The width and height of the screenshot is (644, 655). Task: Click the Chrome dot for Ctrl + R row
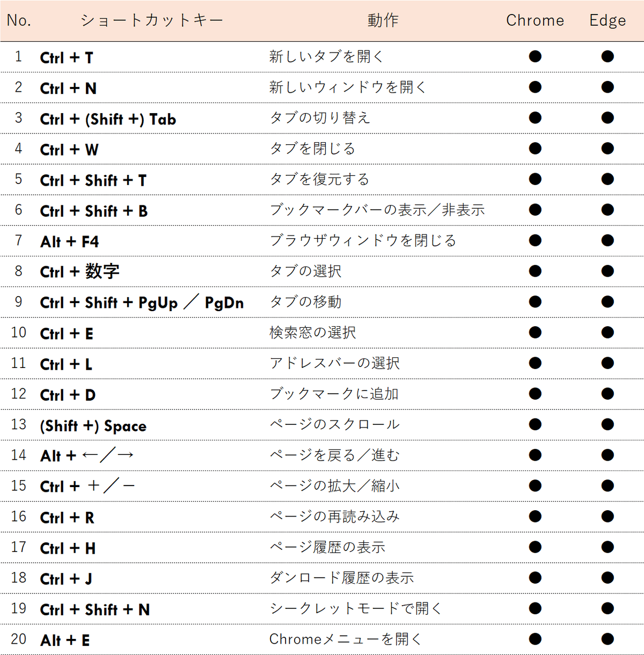[535, 517]
